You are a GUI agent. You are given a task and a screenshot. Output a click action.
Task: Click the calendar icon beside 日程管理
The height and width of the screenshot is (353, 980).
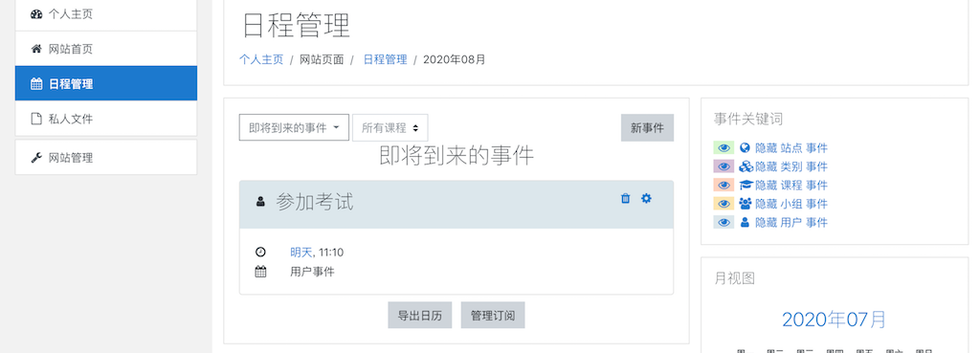coord(36,84)
